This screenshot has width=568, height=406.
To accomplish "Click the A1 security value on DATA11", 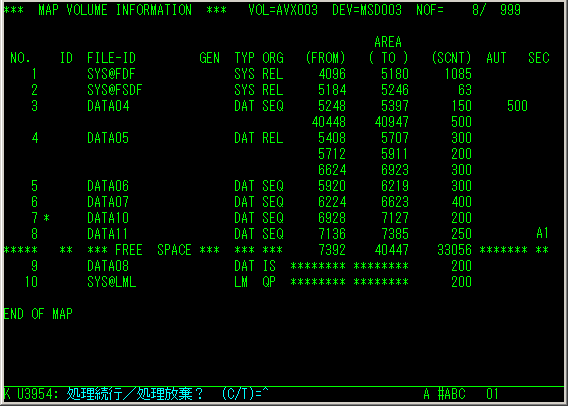I will pos(542,234).
